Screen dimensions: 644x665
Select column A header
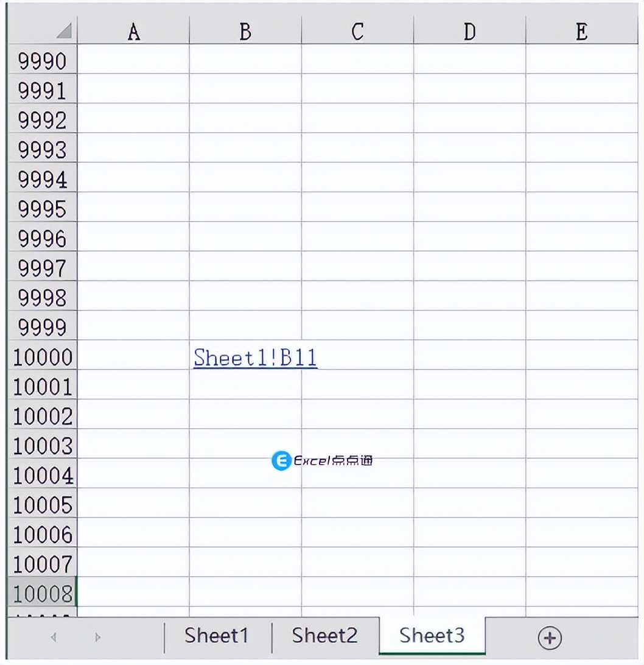click(133, 31)
